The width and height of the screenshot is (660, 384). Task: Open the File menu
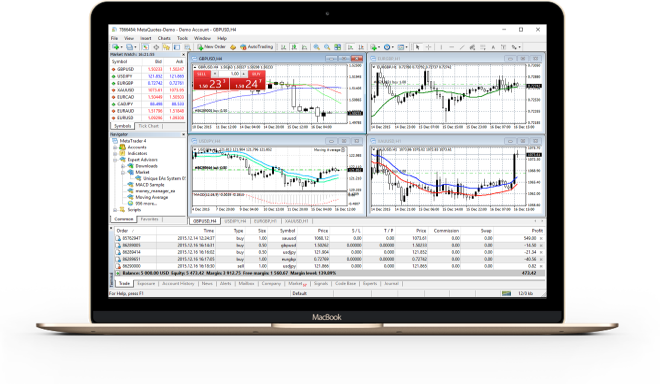click(114, 38)
